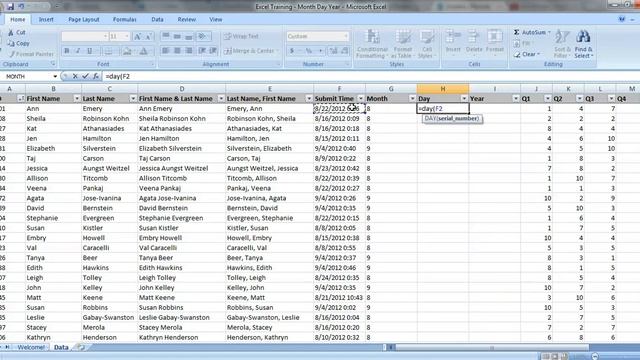Open Cell Styles gallery
This screenshot has width=640, height=360.
[427, 44]
